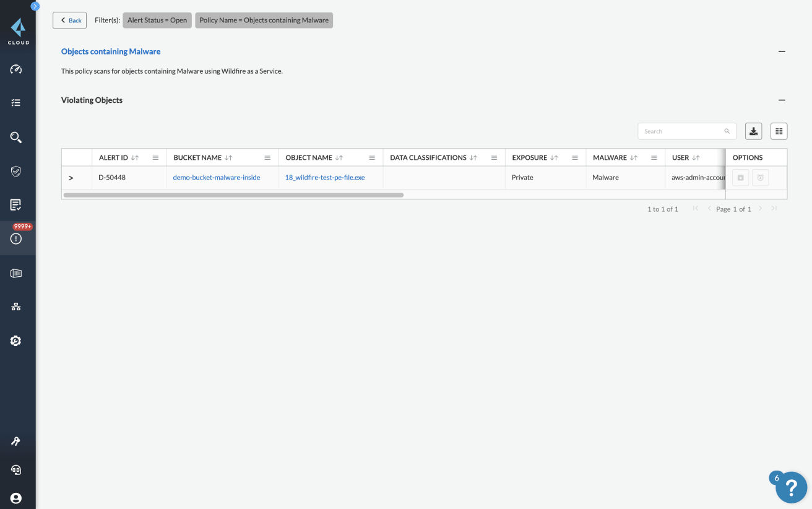812x509 pixels.
Task: Open the Compliance report icon in sidebar
Action: pos(16,204)
